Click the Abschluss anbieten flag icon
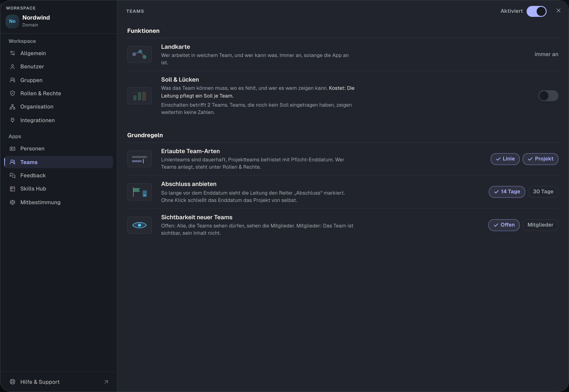The image size is (569, 392). click(x=139, y=192)
